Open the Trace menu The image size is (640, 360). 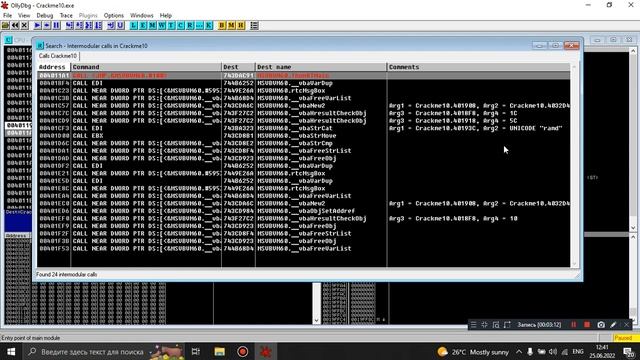[x=66, y=15]
